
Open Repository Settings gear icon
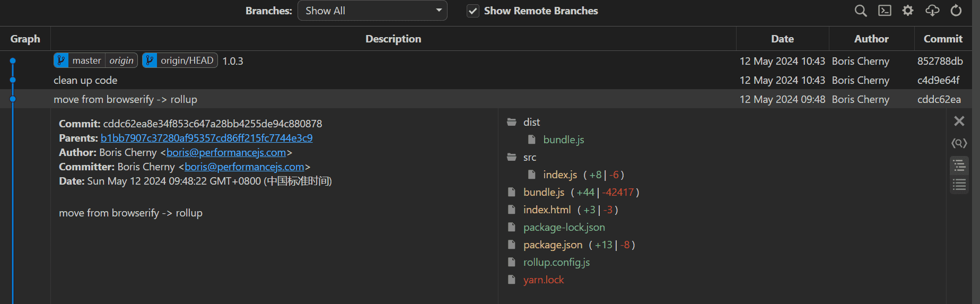point(908,11)
